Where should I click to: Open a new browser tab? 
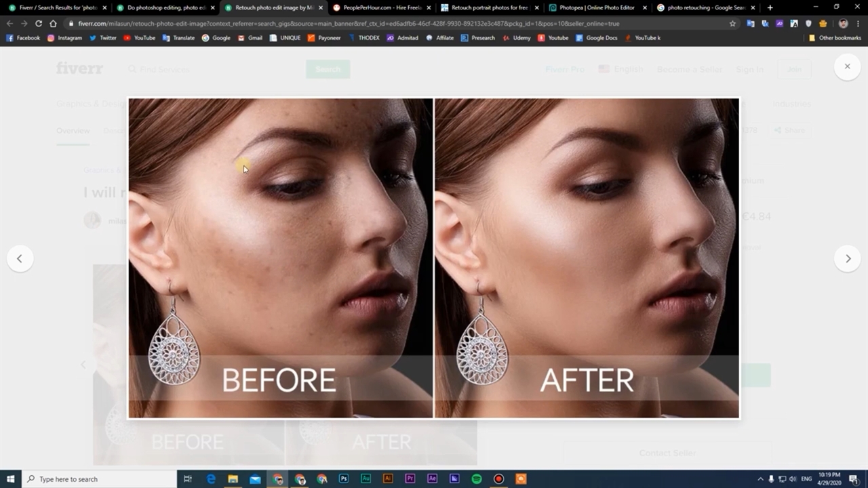click(770, 7)
